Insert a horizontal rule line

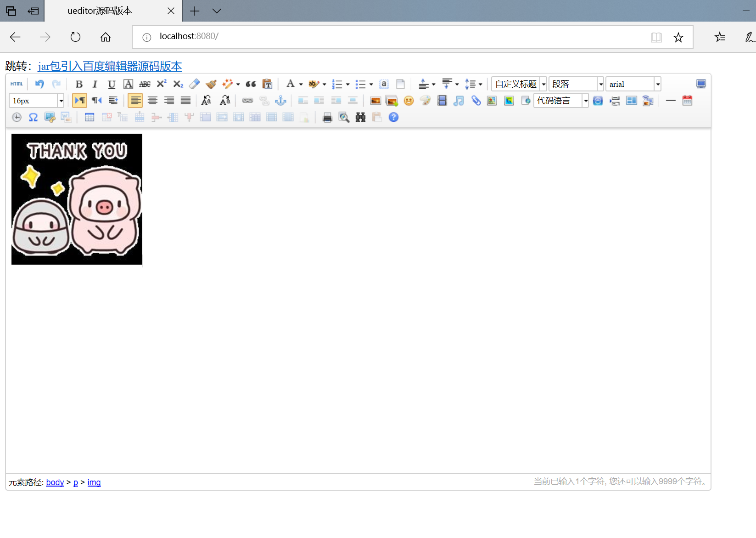coord(671,101)
